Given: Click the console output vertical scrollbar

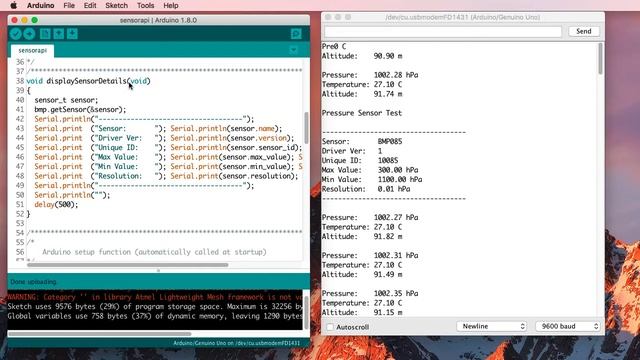Looking at the screenshot, I should 307,312.
